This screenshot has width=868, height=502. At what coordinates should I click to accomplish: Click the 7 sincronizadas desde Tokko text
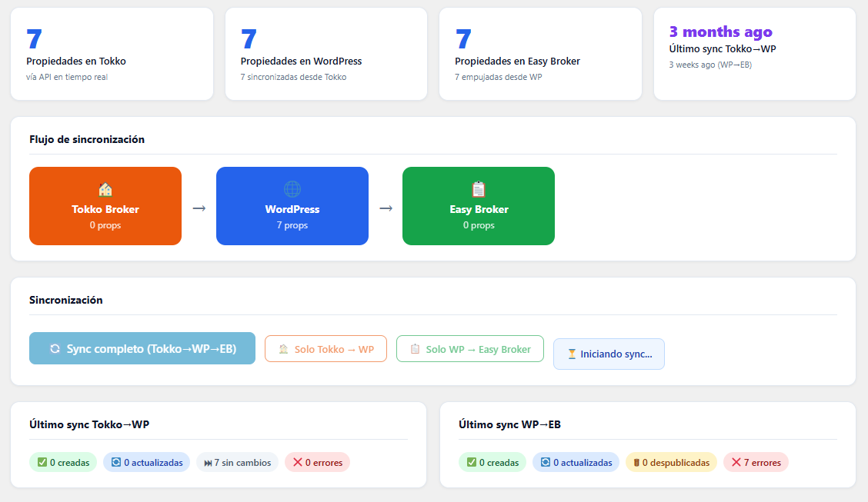[293, 77]
